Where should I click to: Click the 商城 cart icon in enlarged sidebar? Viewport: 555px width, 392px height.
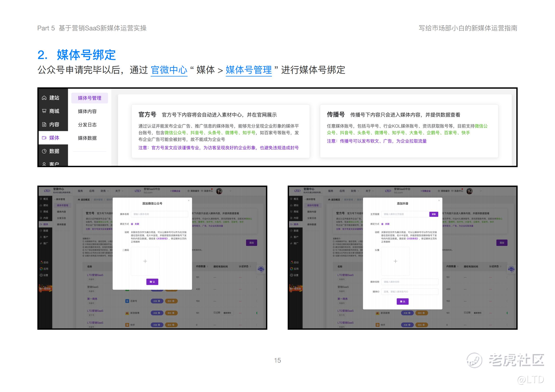click(x=44, y=111)
